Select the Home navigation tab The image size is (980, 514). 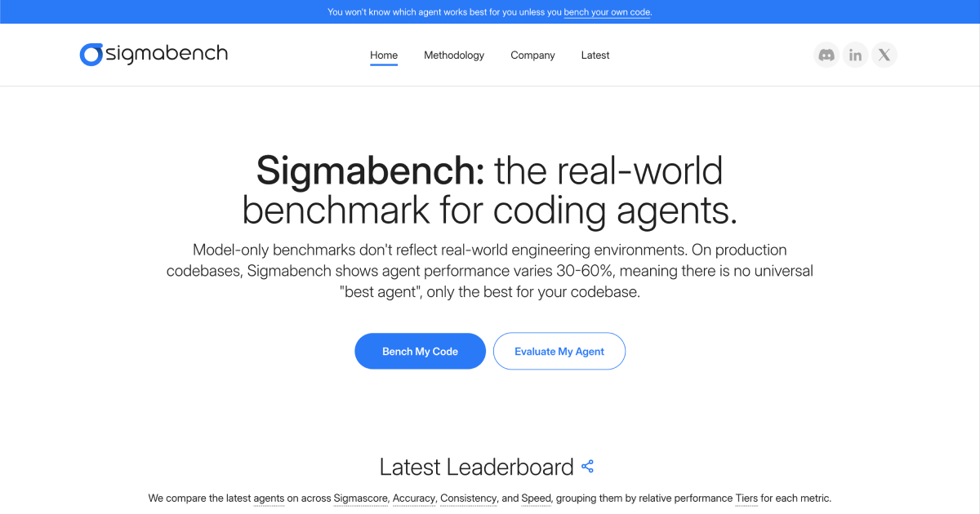384,55
